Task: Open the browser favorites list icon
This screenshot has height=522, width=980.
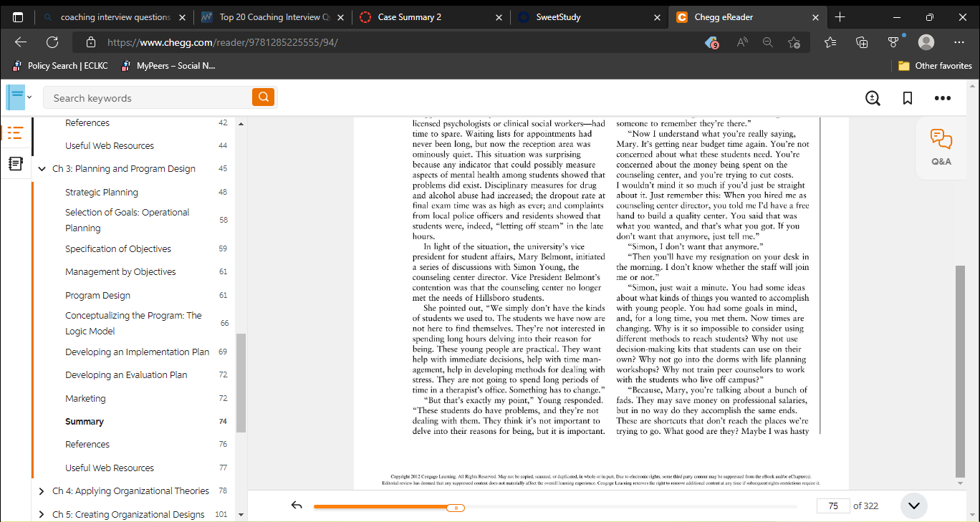Action: pos(830,42)
